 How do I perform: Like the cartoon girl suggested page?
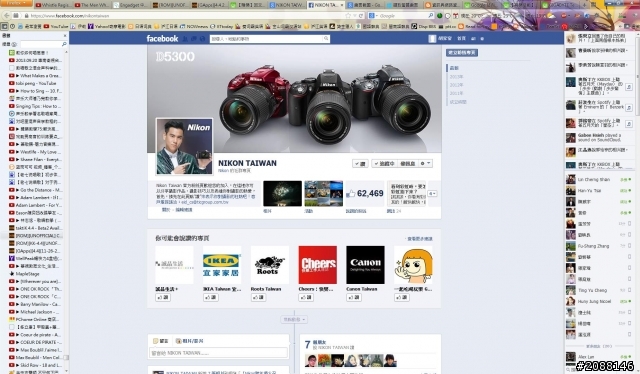click(x=402, y=298)
